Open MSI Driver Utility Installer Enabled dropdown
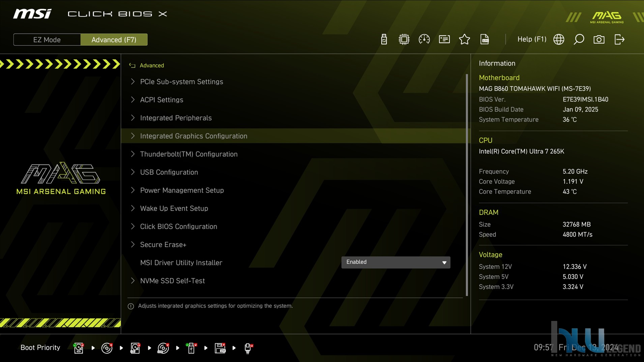Viewport: 644px width, 362px height. 396,262
